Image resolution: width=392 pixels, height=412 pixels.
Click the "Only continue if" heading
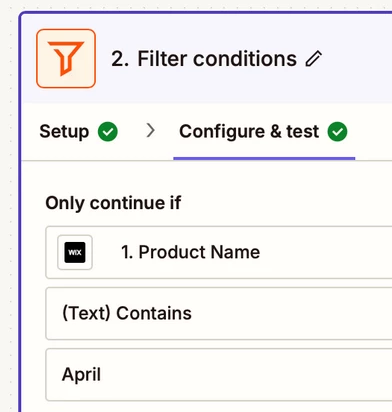click(113, 203)
